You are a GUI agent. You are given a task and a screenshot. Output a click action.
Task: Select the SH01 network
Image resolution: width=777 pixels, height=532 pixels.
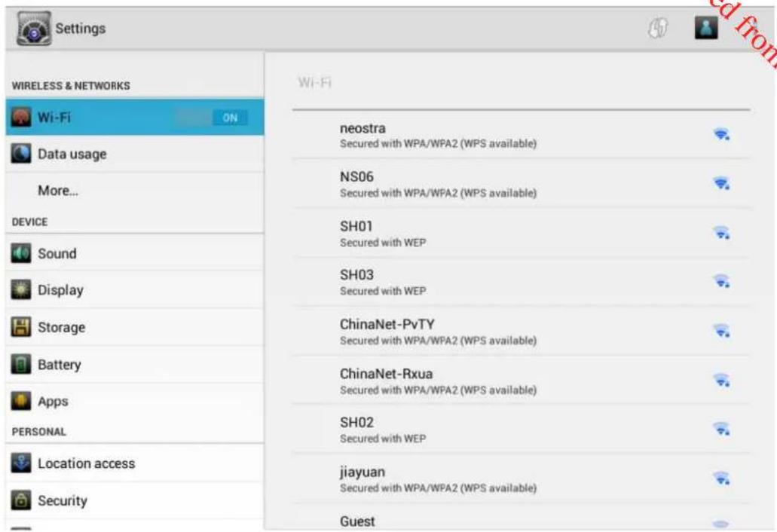521,233
